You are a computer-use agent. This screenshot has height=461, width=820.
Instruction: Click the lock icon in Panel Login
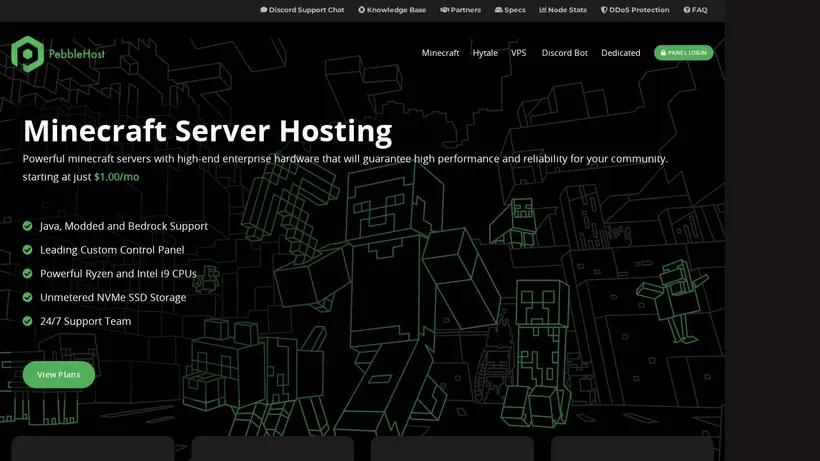point(663,53)
